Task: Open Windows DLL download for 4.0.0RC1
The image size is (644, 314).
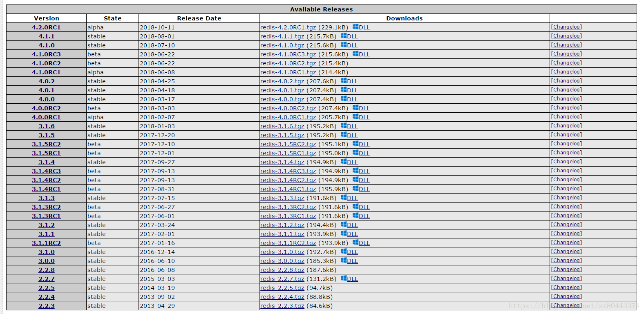Action: 361,117
